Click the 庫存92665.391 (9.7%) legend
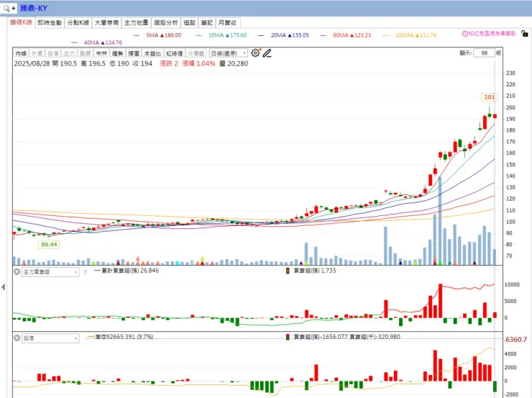The height and width of the screenshot is (398, 532). (121, 337)
